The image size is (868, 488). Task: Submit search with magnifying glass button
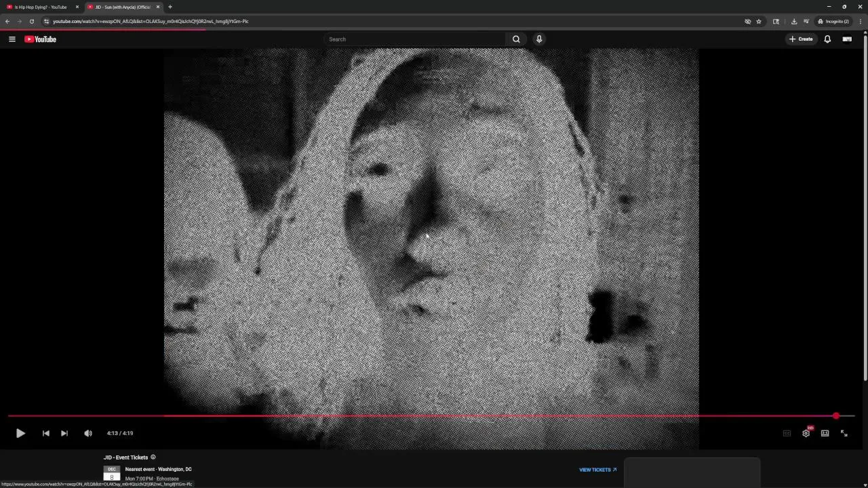pyautogui.click(x=516, y=39)
